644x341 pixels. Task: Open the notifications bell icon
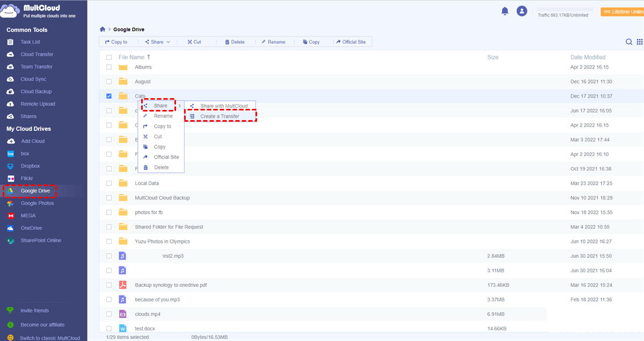tap(504, 11)
